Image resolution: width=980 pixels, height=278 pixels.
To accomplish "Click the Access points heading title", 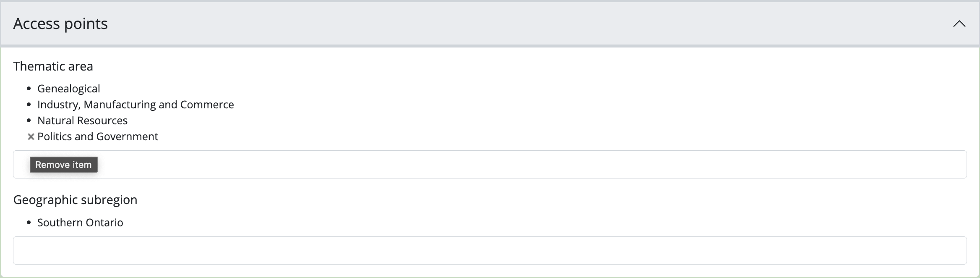I will point(60,24).
